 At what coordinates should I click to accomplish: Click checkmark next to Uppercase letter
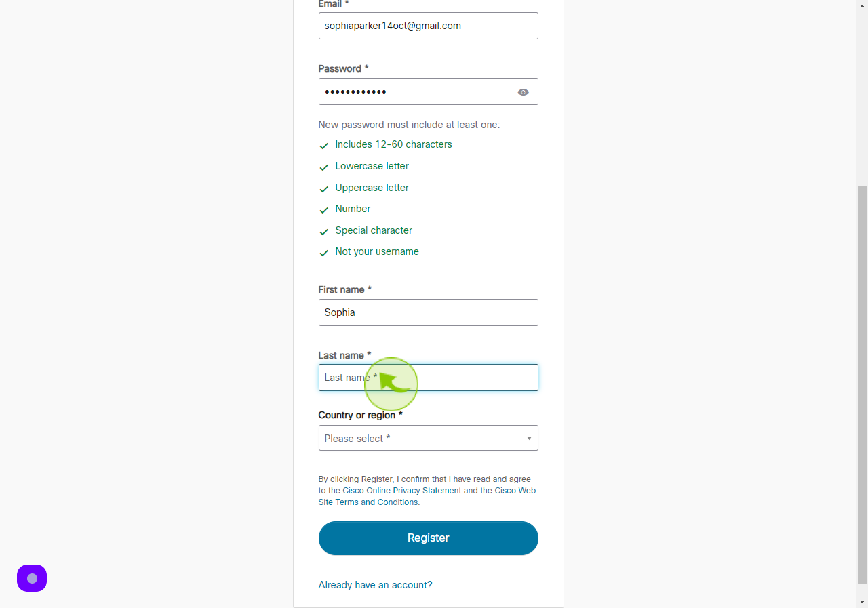pyautogui.click(x=324, y=189)
